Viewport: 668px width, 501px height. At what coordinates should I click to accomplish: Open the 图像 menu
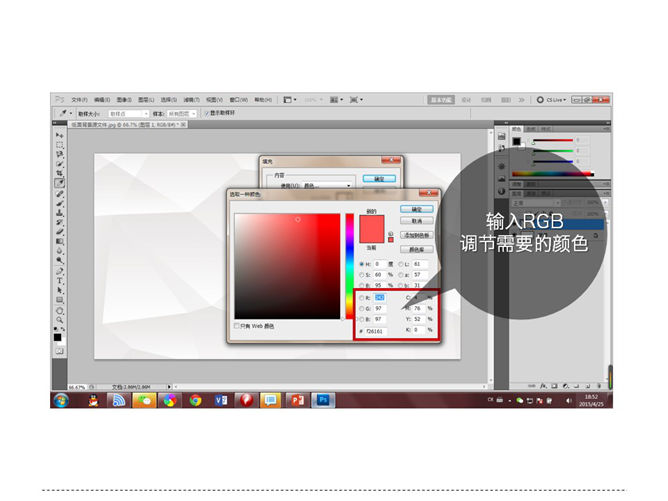(x=124, y=100)
